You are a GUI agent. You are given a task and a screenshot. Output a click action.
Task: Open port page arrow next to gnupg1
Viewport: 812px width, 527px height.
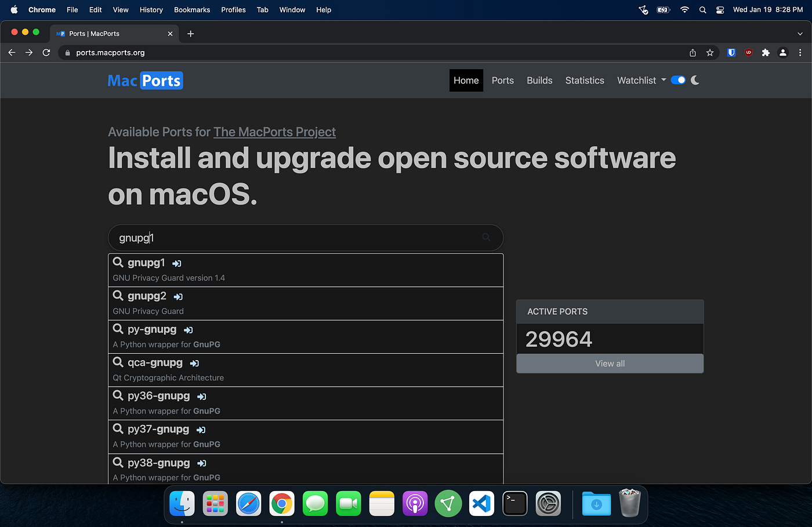(177, 263)
